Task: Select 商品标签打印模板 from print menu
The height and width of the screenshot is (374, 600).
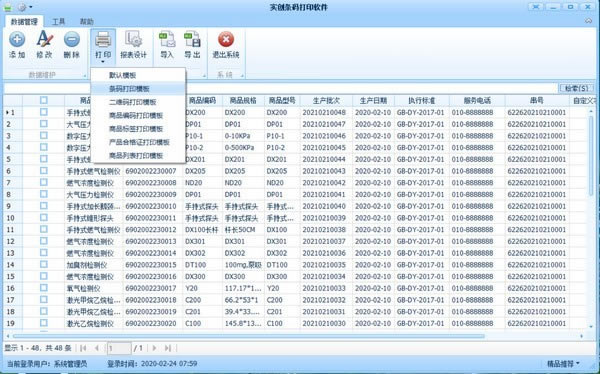Action: click(138, 129)
